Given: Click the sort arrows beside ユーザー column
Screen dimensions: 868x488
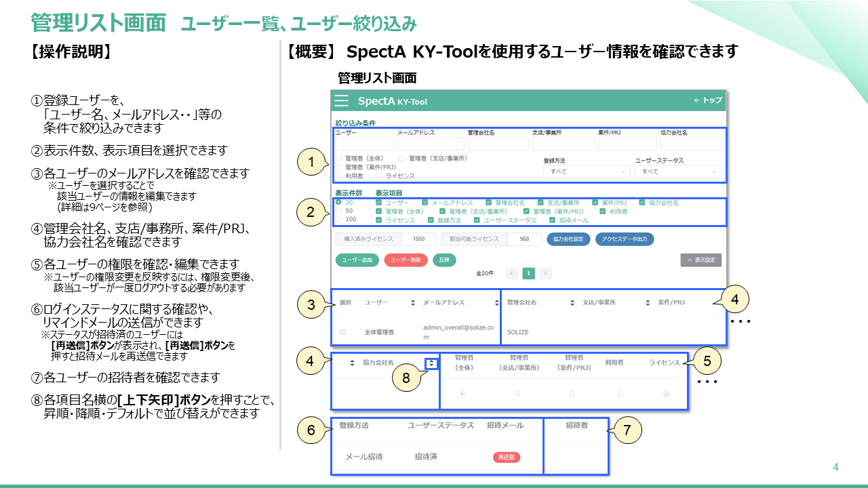Looking at the screenshot, I should (412, 302).
